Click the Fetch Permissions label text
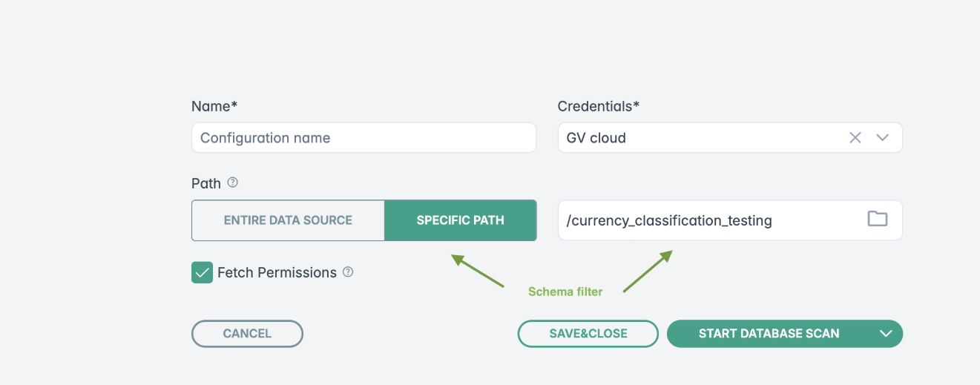 277,272
